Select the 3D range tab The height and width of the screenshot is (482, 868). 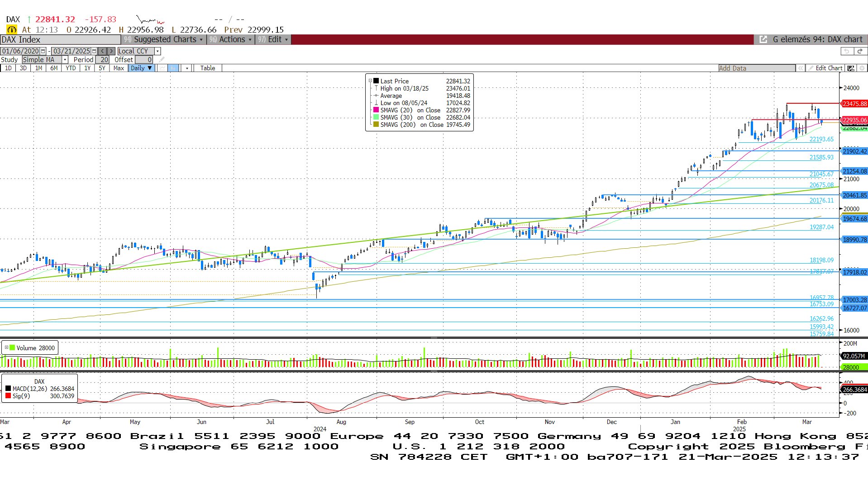tap(23, 68)
